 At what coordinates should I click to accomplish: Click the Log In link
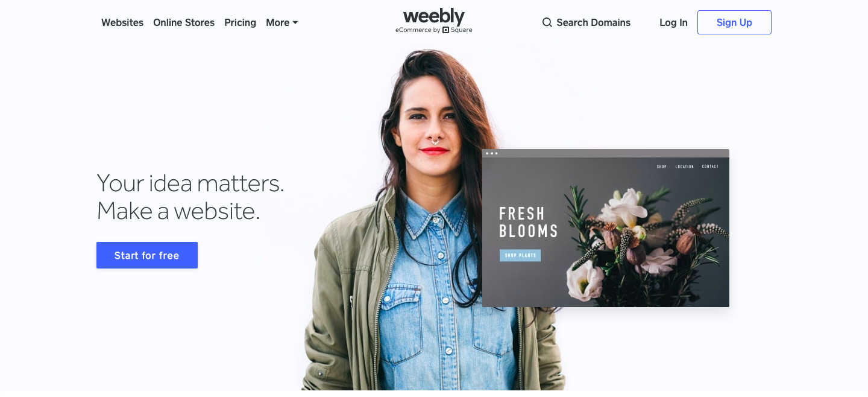click(673, 22)
